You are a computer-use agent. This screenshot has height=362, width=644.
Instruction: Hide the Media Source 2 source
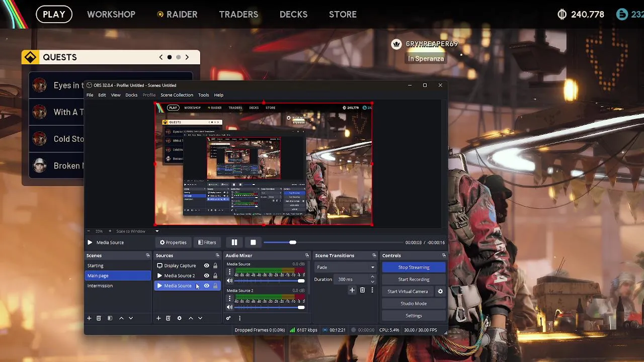pyautogui.click(x=206, y=276)
